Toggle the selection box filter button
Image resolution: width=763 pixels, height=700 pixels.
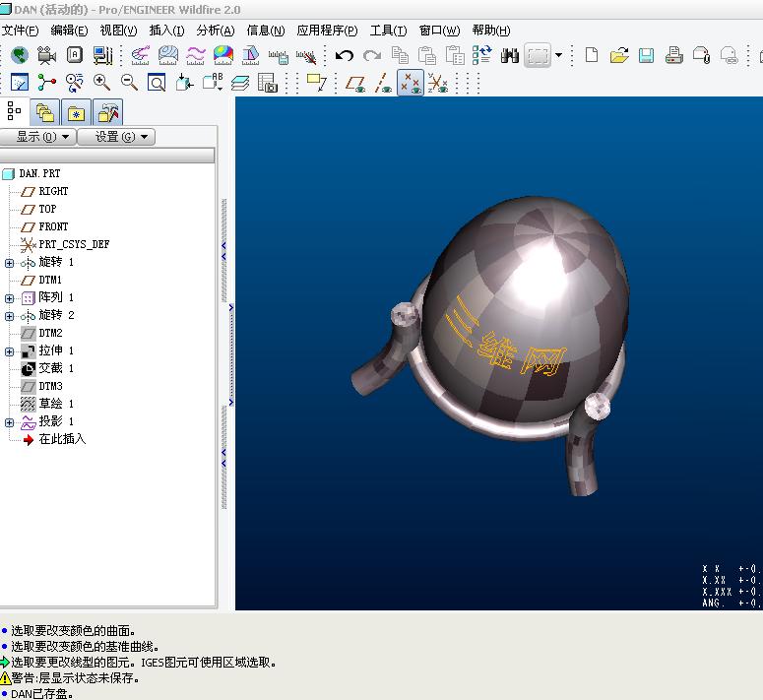point(538,55)
